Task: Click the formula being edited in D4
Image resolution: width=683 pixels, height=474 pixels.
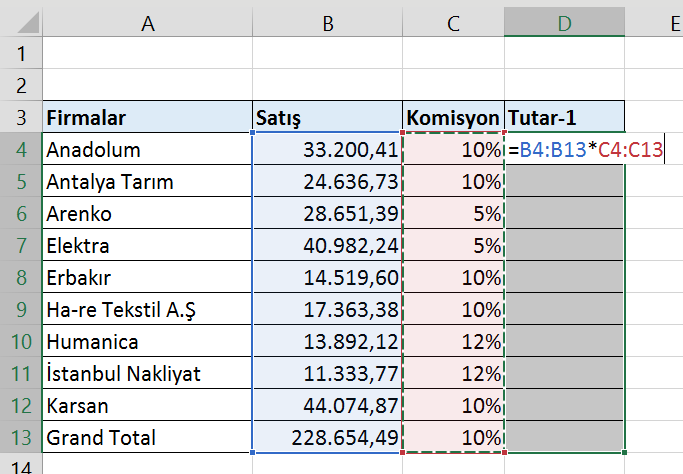Action: [585, 150]
